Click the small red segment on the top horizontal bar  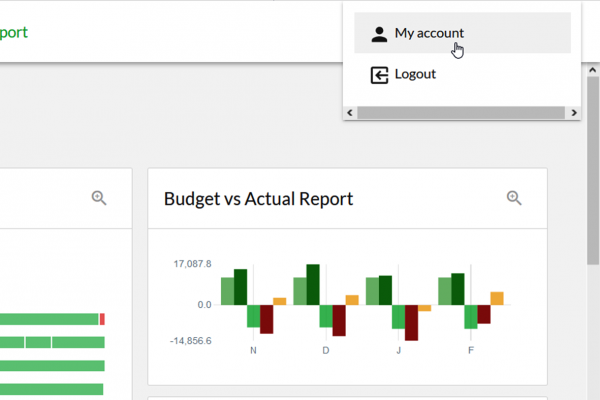pyautogui.click(x=102, y=319)
